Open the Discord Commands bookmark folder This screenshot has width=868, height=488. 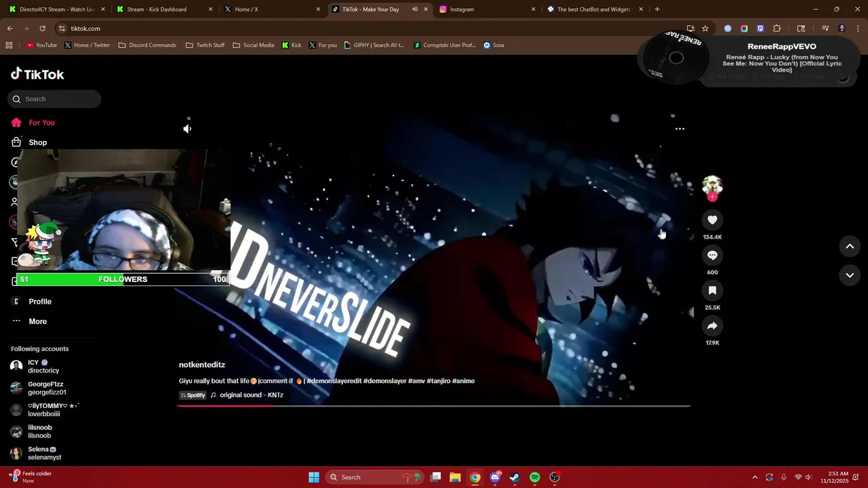click(x=147, y=45)
